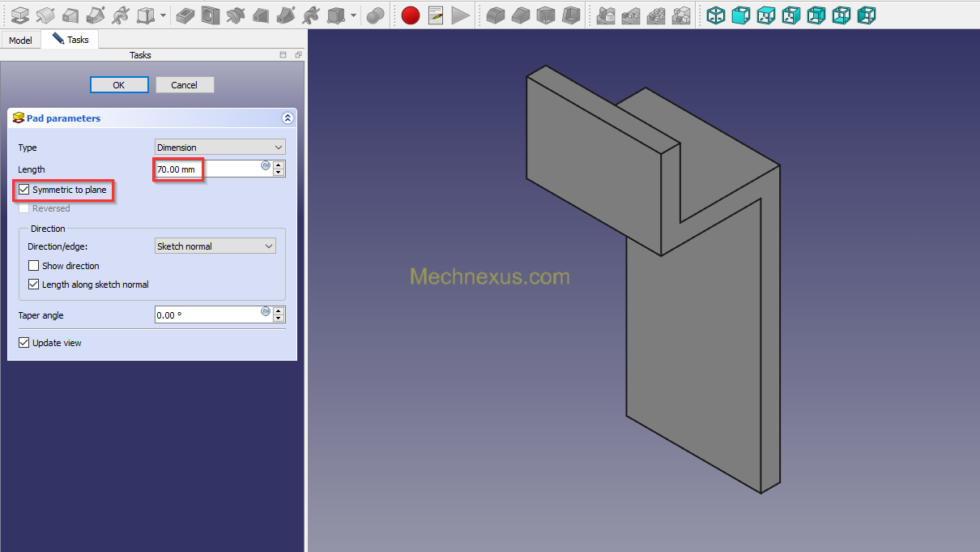Choose the Additive loft tool

tap(70, 15)
